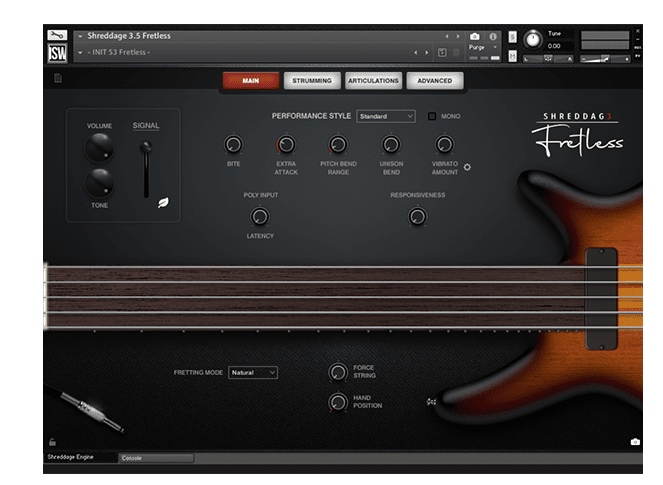Select previous snapshot arrow
The width and height of the screenshot is (663, 485).
(416, 52)
